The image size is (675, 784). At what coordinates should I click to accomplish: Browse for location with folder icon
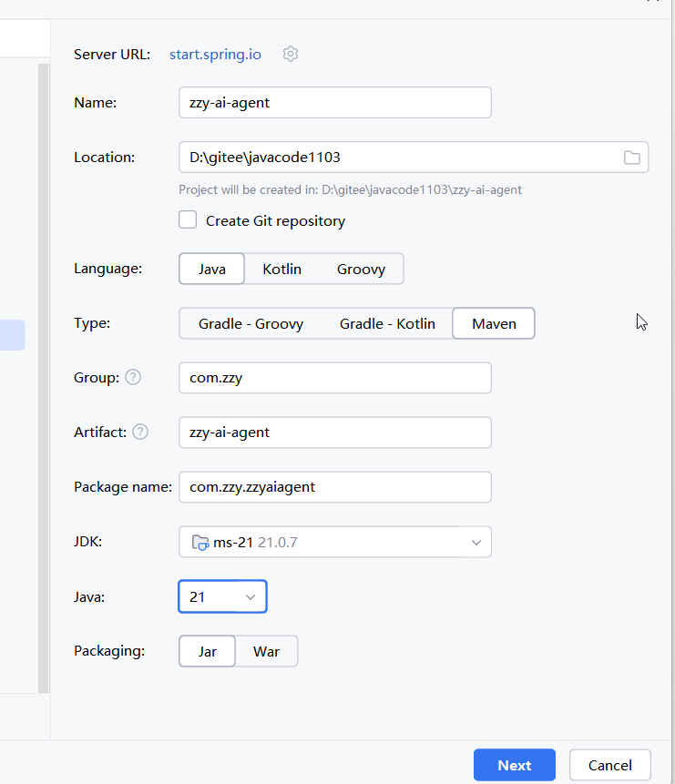[631, 158]
